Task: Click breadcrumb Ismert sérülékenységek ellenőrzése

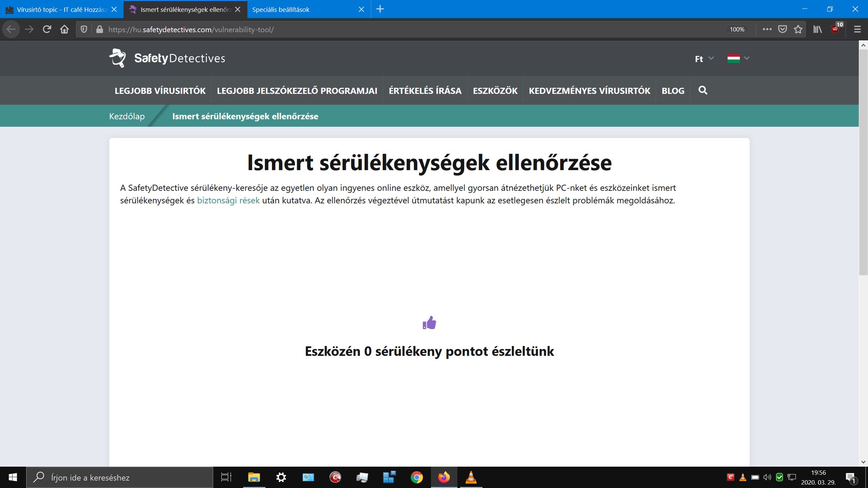Action: (245, 116)
